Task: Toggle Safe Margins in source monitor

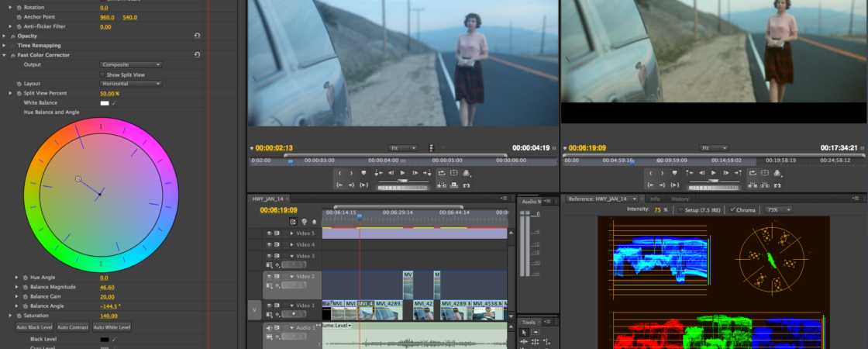Action: pyautogui.click(x=454, y=173)
